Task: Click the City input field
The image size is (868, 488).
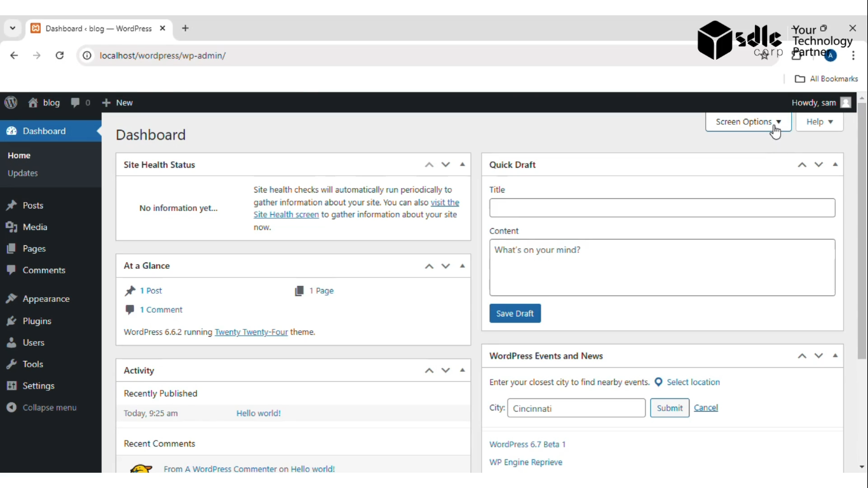Action: tap(576, 408)
